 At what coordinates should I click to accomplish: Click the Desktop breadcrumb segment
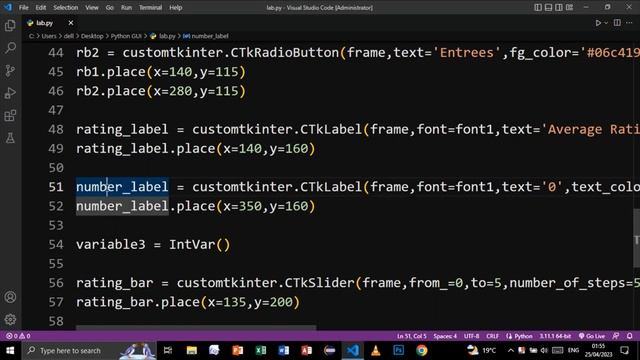point(92,36)
